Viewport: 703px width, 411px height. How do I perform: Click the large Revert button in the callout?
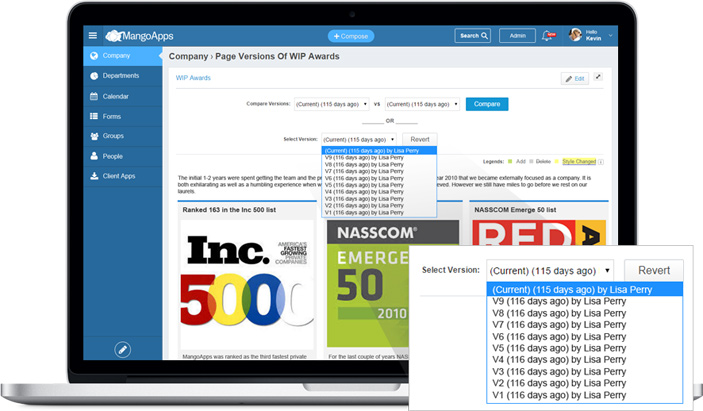(x=654, y=270)
